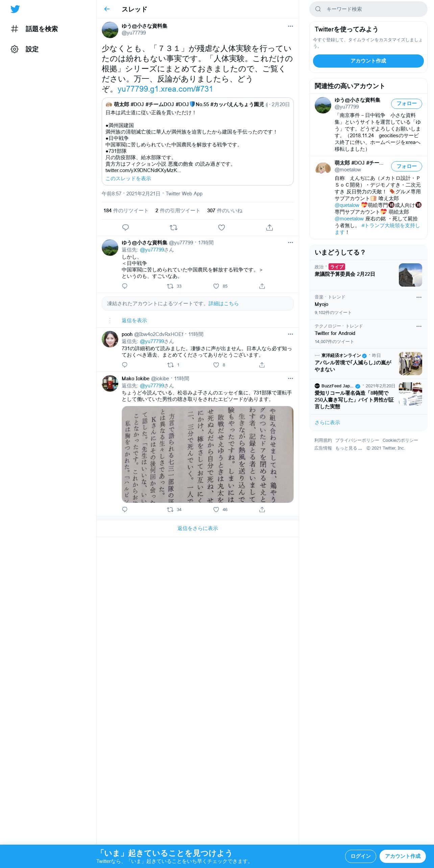The width and height of the screenshot is (434, 868).
Task: Reply icon on しかし、日中戦争 tweet
Action: [125, 286]
